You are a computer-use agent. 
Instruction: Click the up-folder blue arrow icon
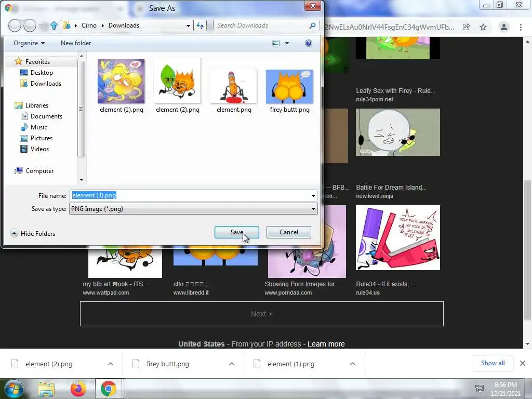click(x=54, y=25)
